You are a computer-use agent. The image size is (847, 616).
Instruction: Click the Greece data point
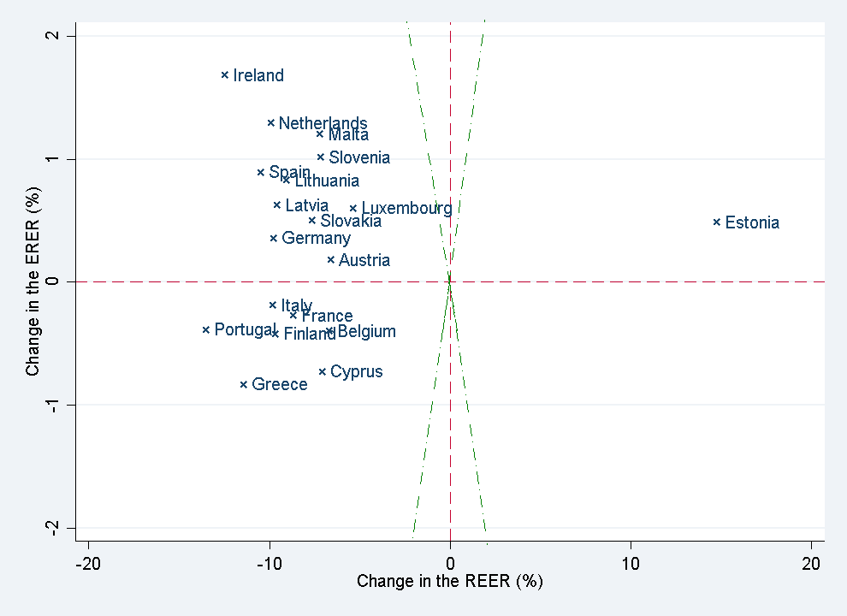pos(244,384)
